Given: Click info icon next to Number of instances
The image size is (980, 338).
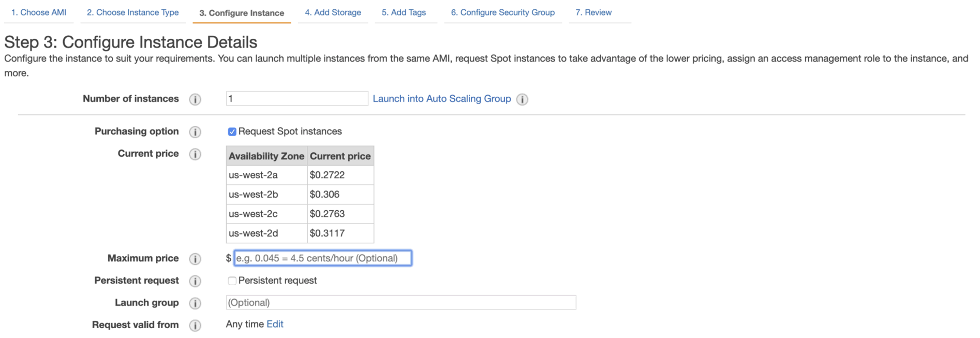Looking at the screenshot, I should click(195, 99).
